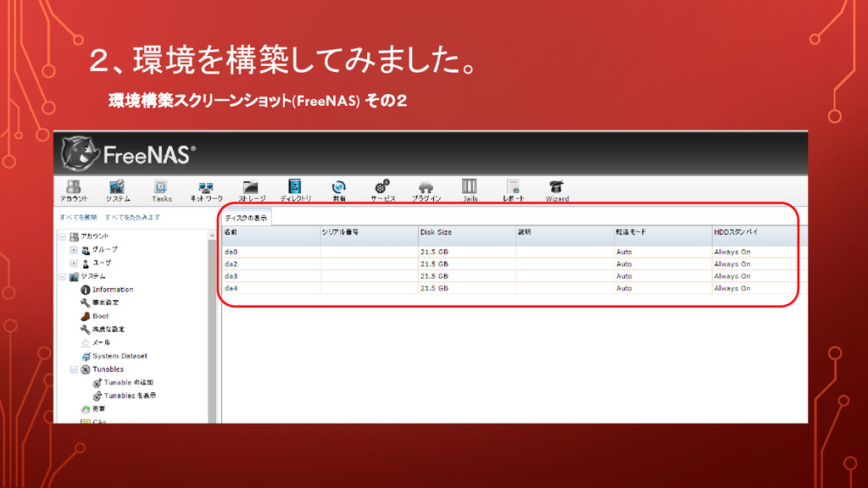Click Always On value of da4
The image size is (868, 488).
click(x=732, y=288)
